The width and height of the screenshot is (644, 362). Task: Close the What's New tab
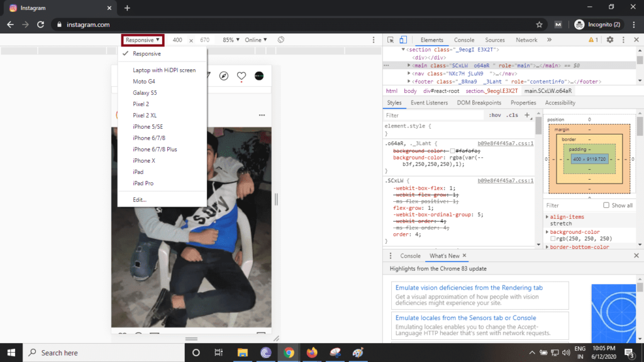coord(465,255)
